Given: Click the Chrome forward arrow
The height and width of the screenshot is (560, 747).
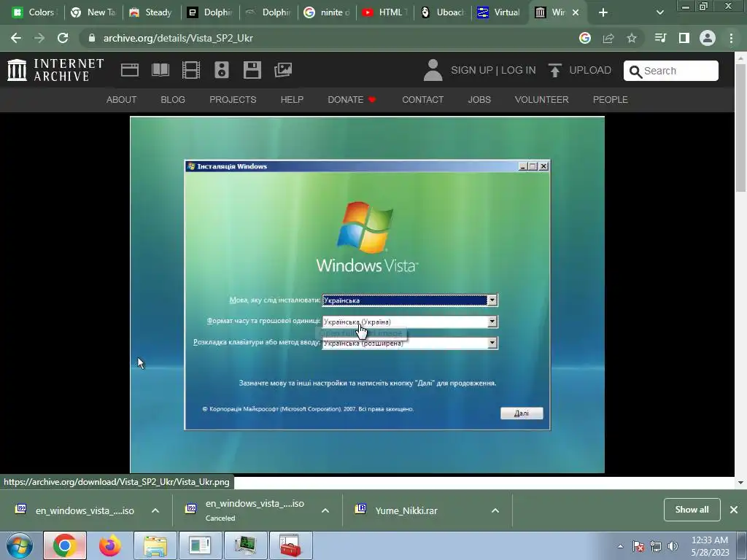Looking at the screenshot, I should (39, 38).
